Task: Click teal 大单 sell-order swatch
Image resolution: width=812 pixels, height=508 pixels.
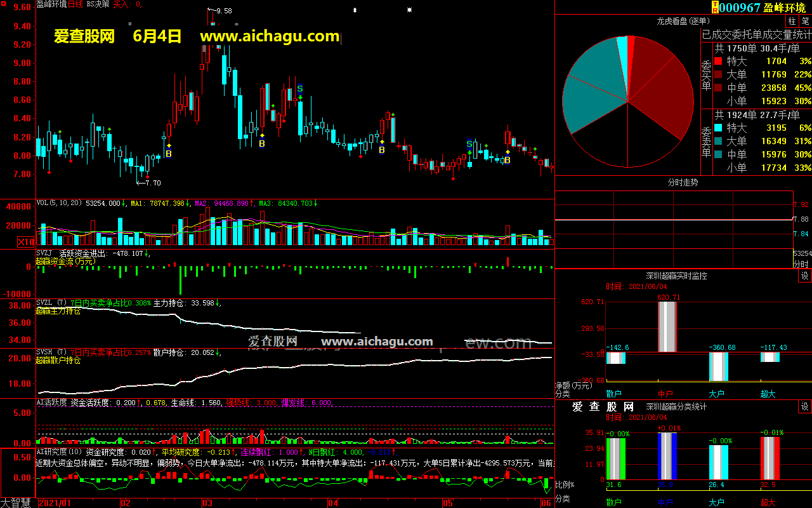Action: [x=717, y=142]
